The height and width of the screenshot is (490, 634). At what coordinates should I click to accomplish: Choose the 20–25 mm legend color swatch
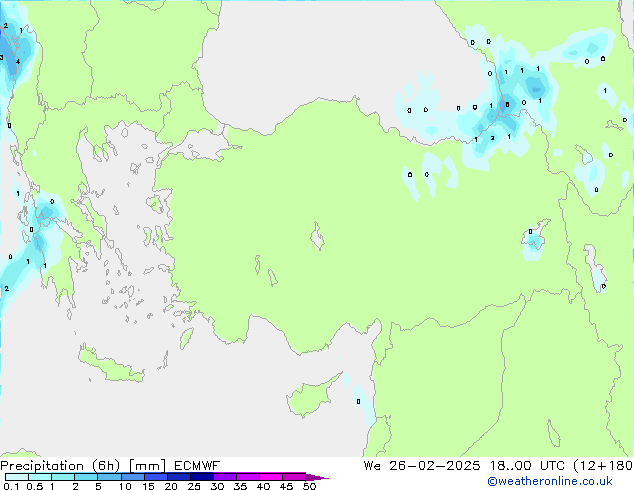(179, 477)
